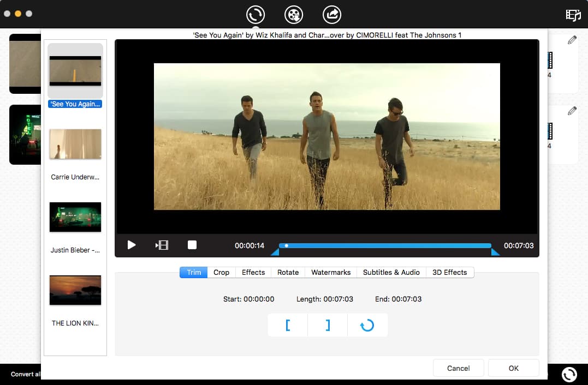Select the Justin Bieber video thumbnail
The width and height of the screenshot is (588, 385).
click(75, 217)
